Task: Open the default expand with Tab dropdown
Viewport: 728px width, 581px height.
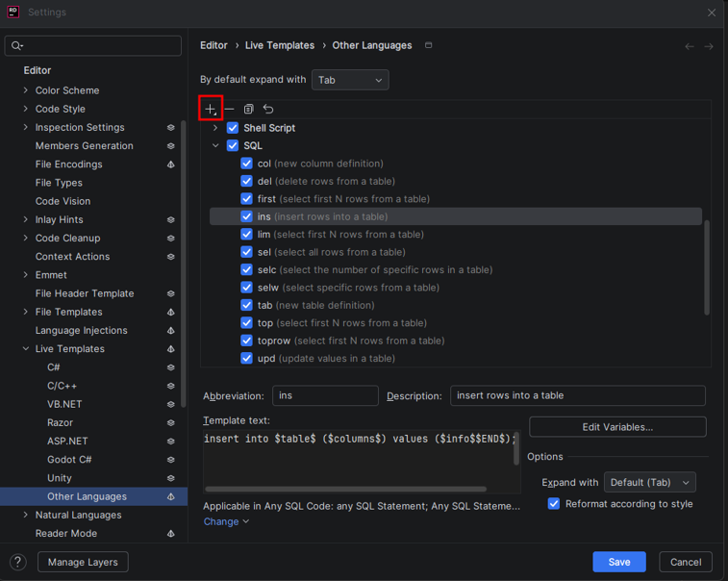Action: coord(350,80)
